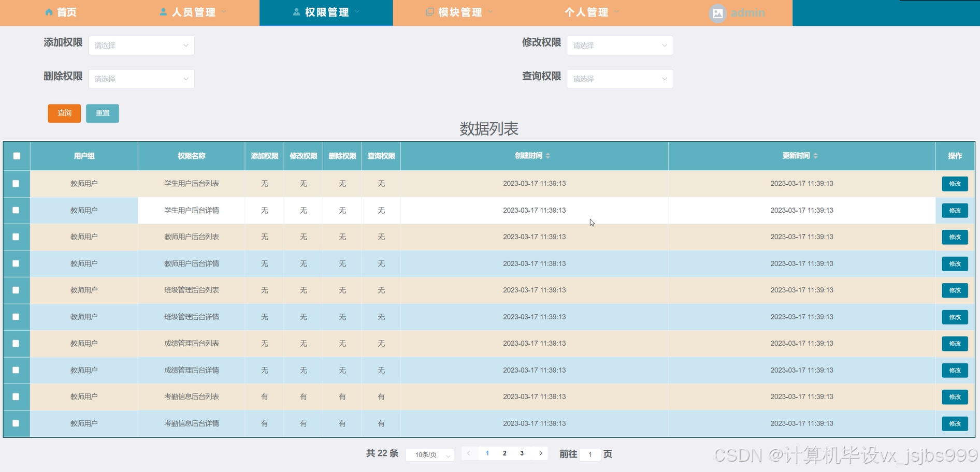Check the row for 成绩管理后台详情

[x=16, y=370]
